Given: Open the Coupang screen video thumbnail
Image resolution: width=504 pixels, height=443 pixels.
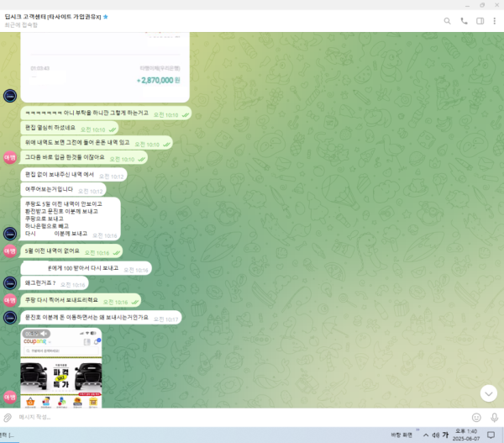Looking at the screenshot, I should click(61, 370).
